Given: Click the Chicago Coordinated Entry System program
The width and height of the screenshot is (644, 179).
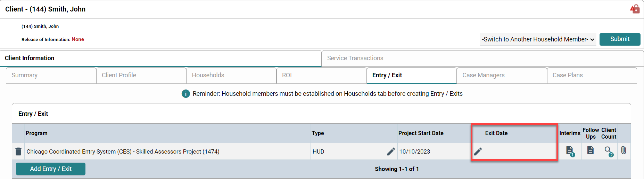Looking at the screenshot, I should 123,151.
